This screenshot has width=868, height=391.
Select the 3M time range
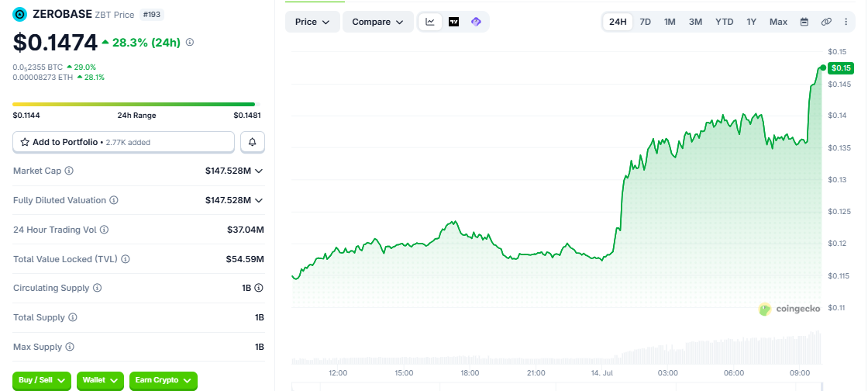click(695, 22)
